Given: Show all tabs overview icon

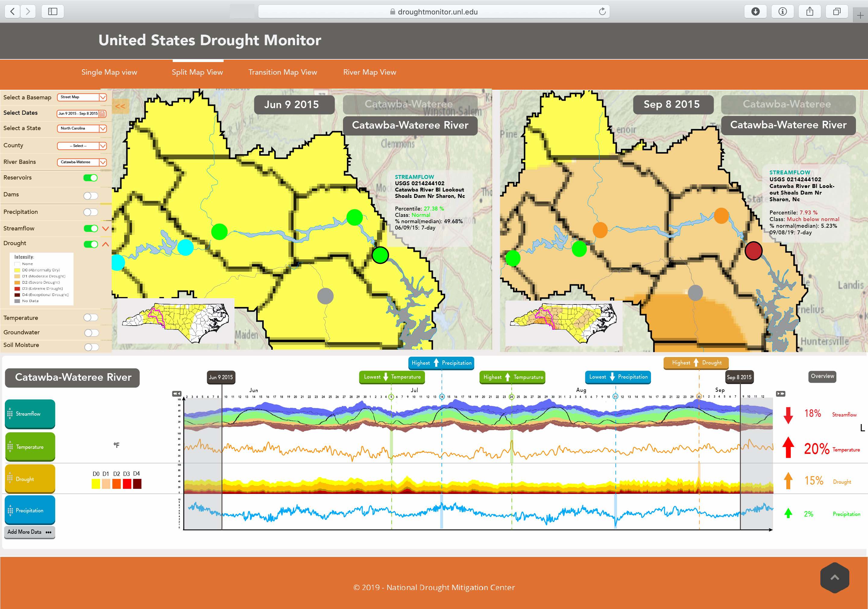Looking at the screenshot, I should [x=837, y=11].
